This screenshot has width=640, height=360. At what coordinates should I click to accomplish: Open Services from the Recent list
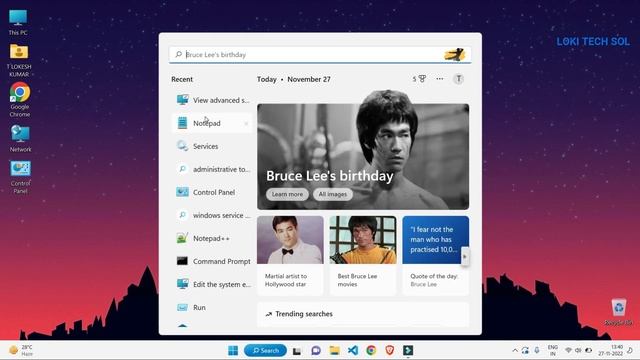coord(212,146)
